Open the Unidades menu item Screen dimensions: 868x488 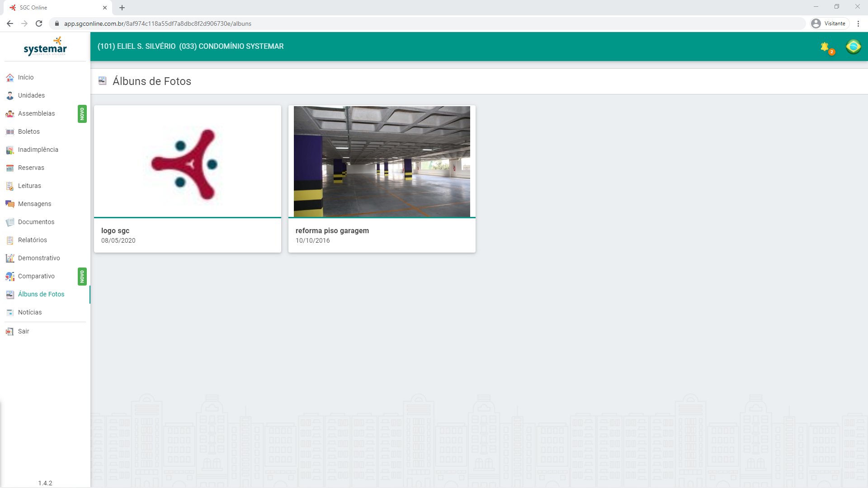click(31, 95)
